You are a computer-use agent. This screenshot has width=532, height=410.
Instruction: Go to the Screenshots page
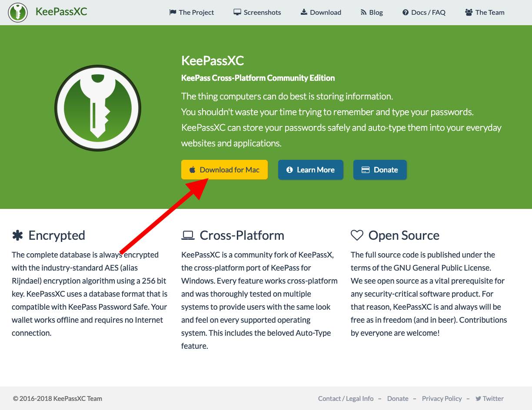click(262, 12)
